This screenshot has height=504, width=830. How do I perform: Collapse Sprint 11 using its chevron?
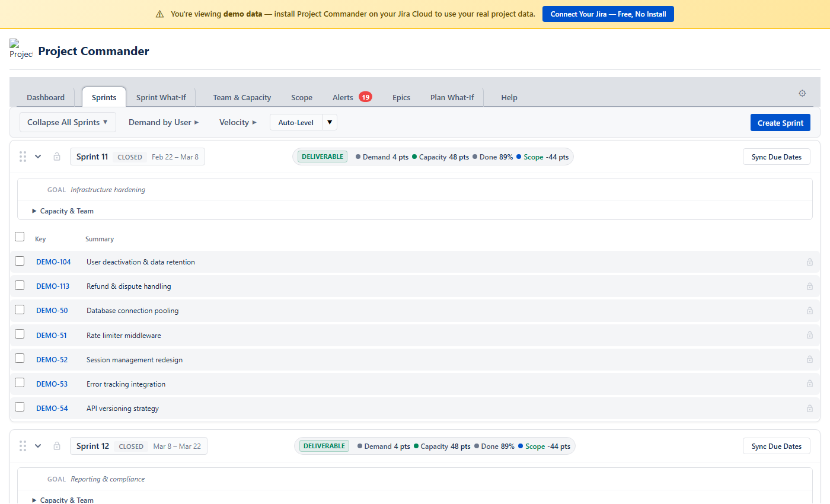point(38,156)
